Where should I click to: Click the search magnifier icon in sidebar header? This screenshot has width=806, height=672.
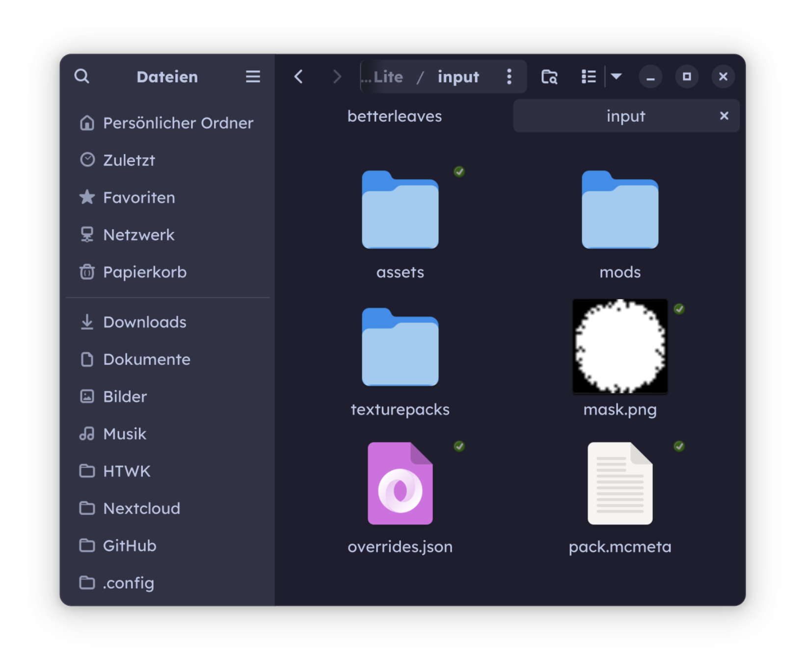pos(82,77)
